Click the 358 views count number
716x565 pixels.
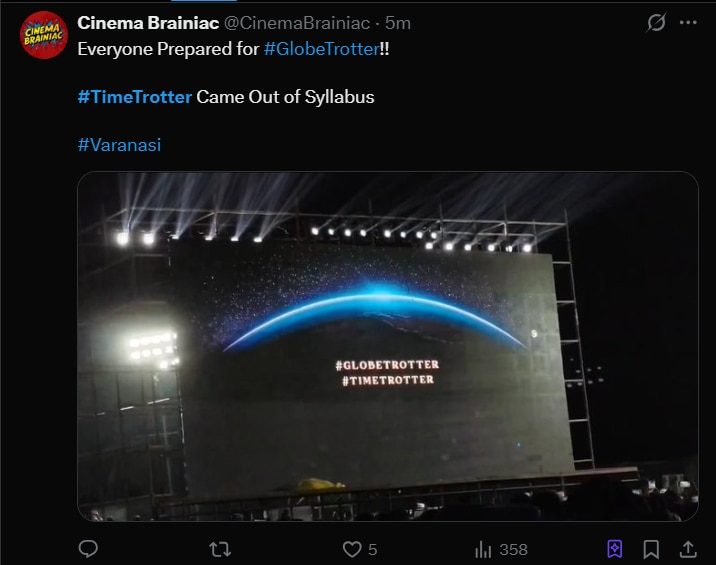click(x=513, y=549)
